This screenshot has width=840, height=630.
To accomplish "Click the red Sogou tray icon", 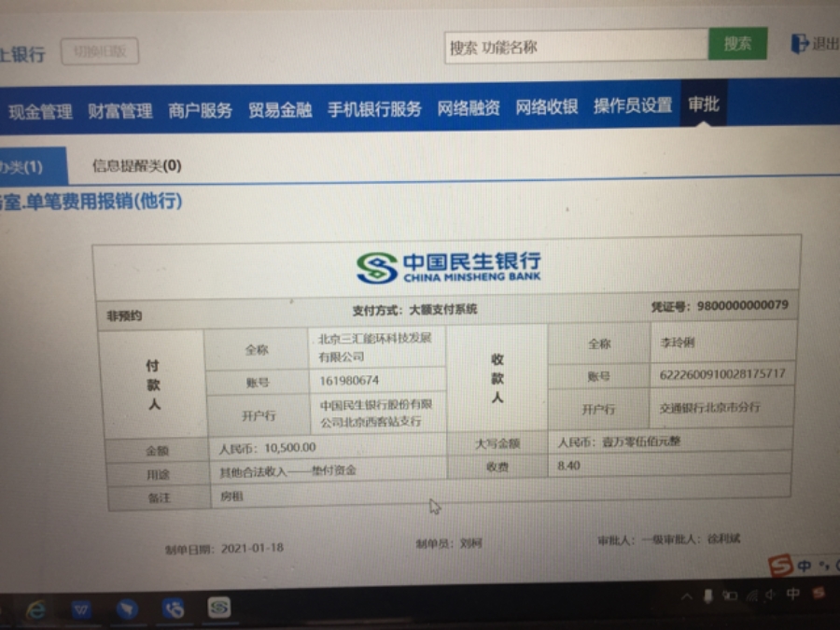I will 819,593.
